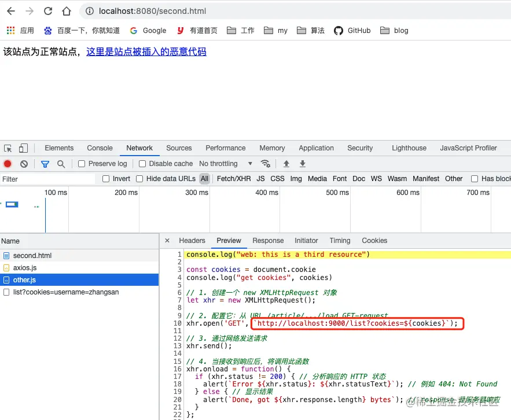This screenshot has width=511, height=420.
Task: Click the site info icon in the address bar
Action: (90, 11)
